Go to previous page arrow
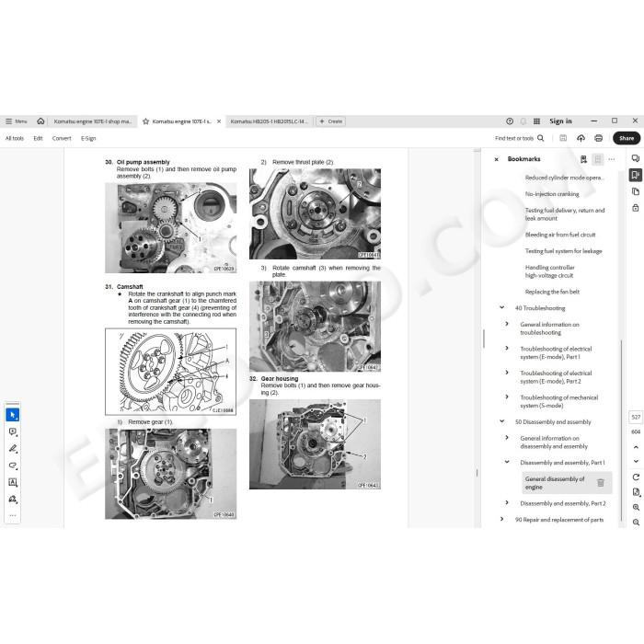 pos(636,447)
